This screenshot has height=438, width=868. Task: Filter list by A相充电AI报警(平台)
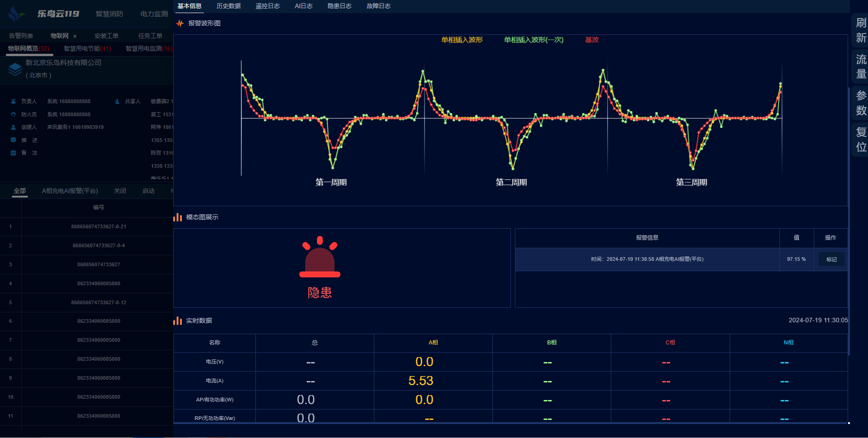click(x=70, y=191)
